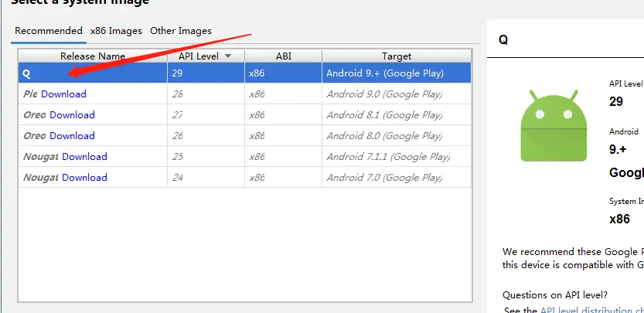The image size is (644, 313).
Task: Download the Nougat API 25 image
Action: (x=84, y=156)
